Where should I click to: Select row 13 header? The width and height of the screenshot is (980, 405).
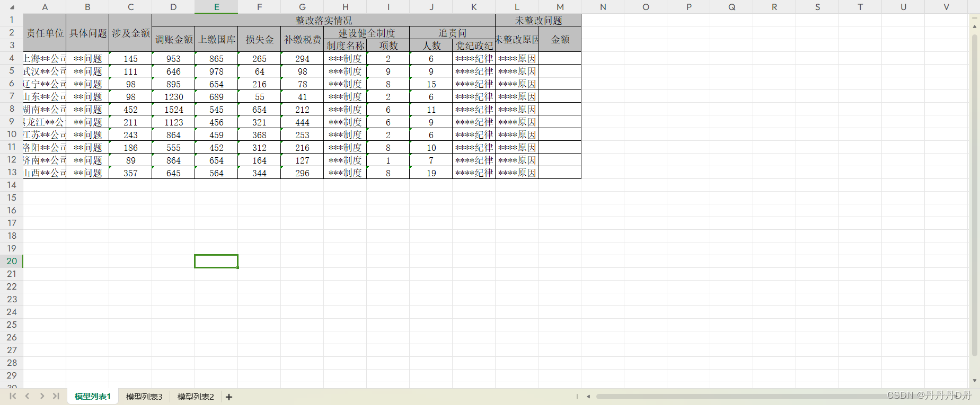12,172
